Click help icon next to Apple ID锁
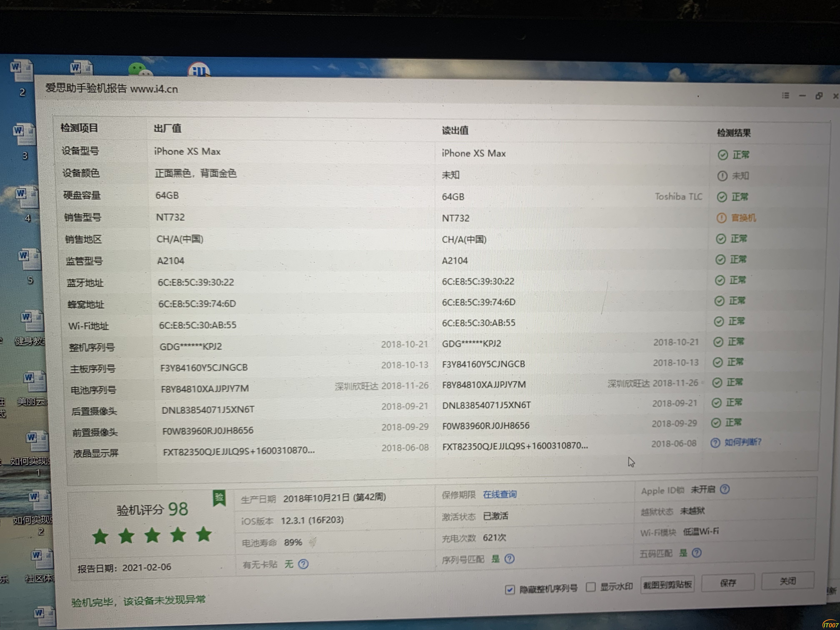This screenshot has width=840, height=630. pos(725,489)
